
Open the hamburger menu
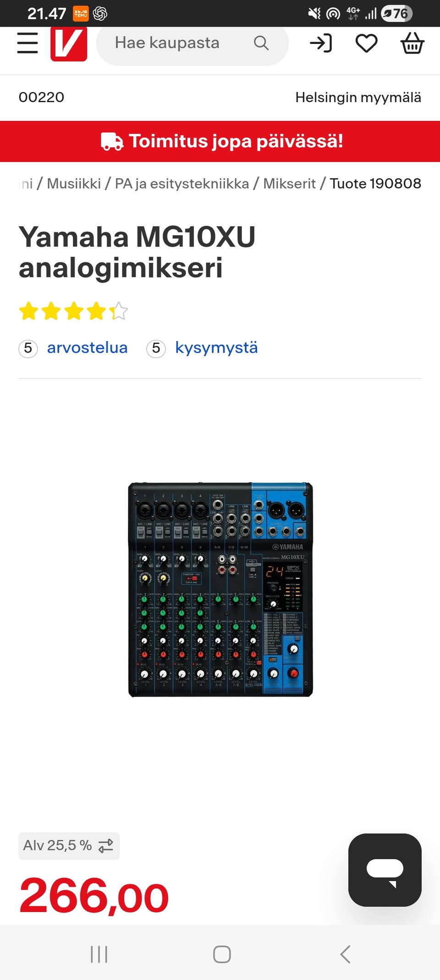[27, 43]
